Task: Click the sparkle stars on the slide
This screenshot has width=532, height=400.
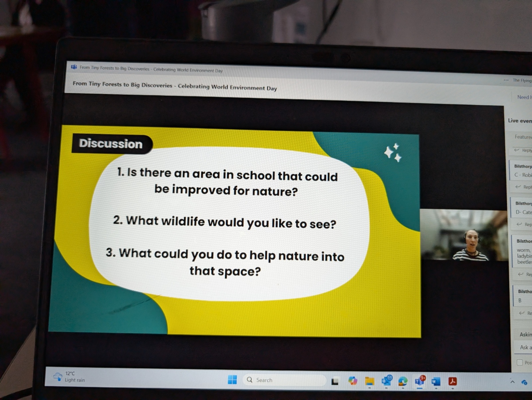Action: [x=393, y=152]
